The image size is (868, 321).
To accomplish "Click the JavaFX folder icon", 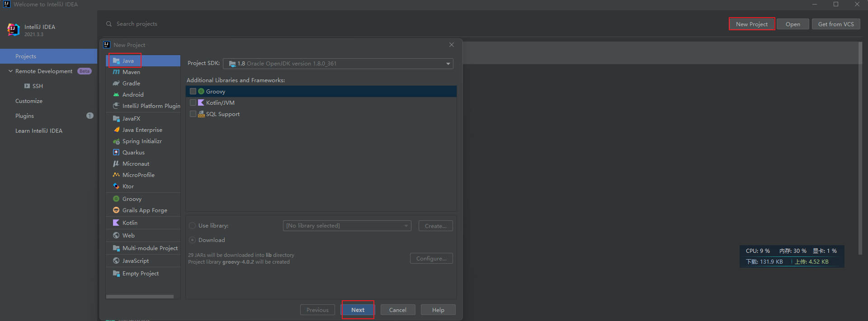I will click(x=116, y=119).
